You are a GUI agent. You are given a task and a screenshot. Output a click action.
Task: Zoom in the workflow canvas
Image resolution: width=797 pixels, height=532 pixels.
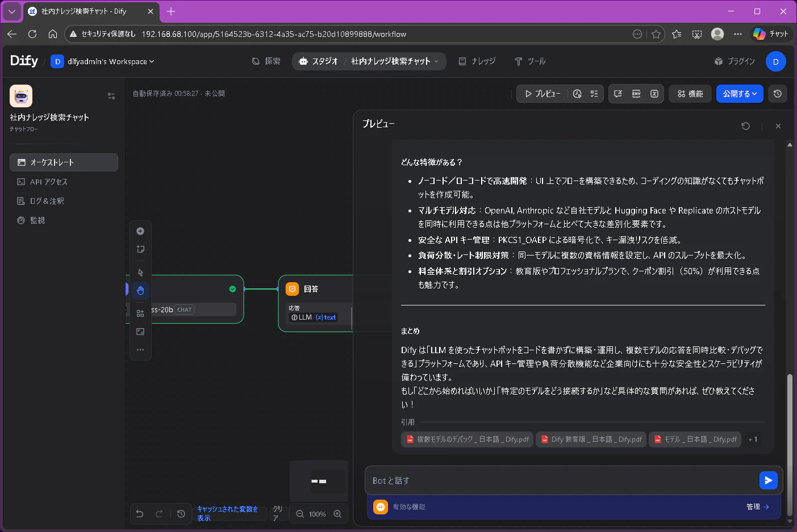pyautogui.click(x=337, y=514)
